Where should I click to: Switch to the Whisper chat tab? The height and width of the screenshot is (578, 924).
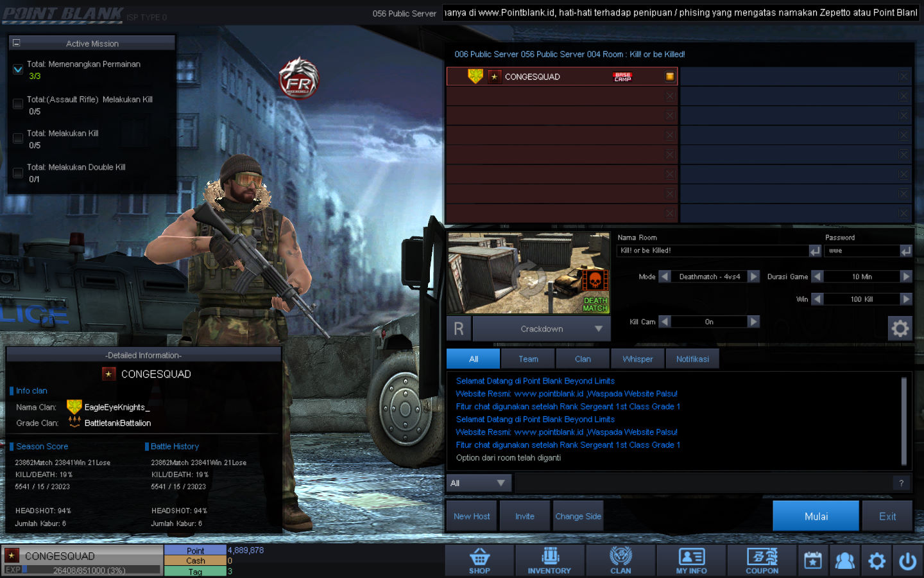pyautogui.click(x=637, y=358)
